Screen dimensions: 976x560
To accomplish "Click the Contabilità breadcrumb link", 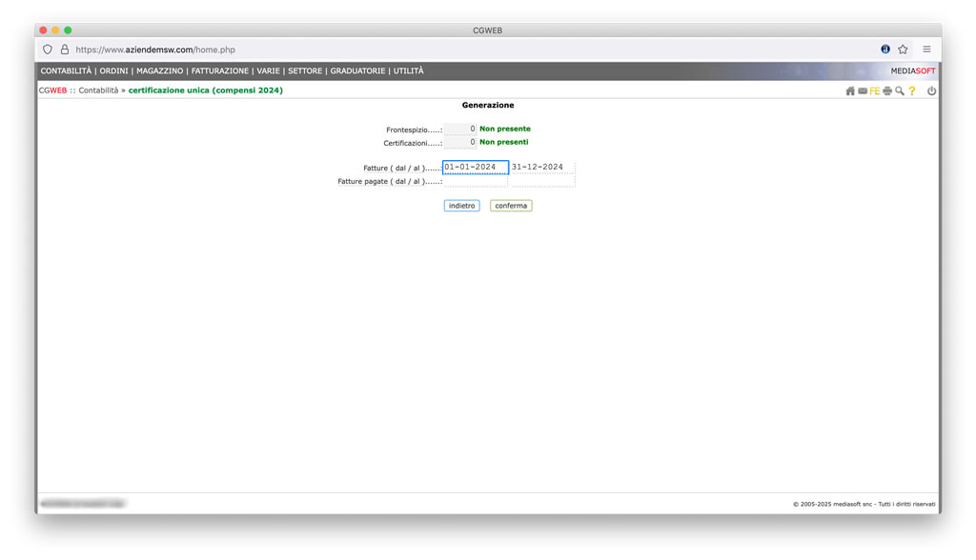I will point(98,90).
